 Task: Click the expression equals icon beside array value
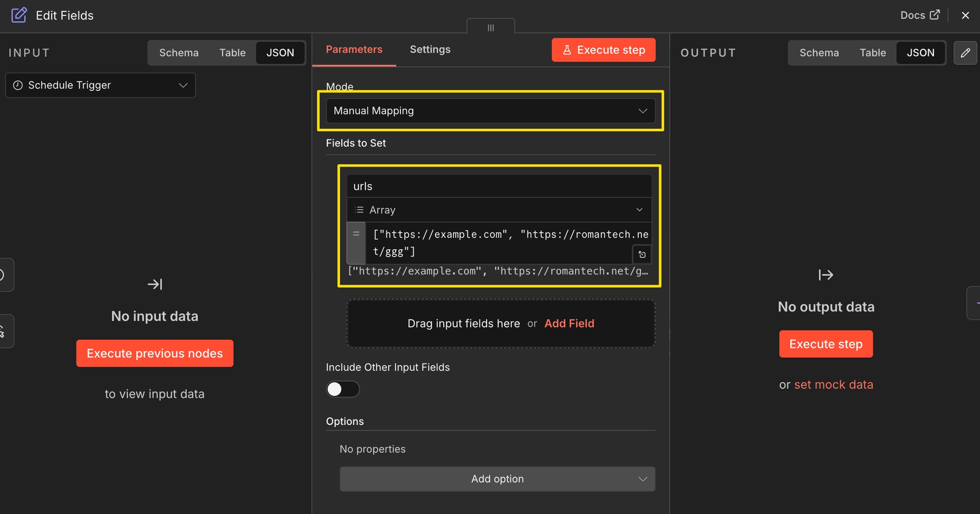click(x=356, y=234)
